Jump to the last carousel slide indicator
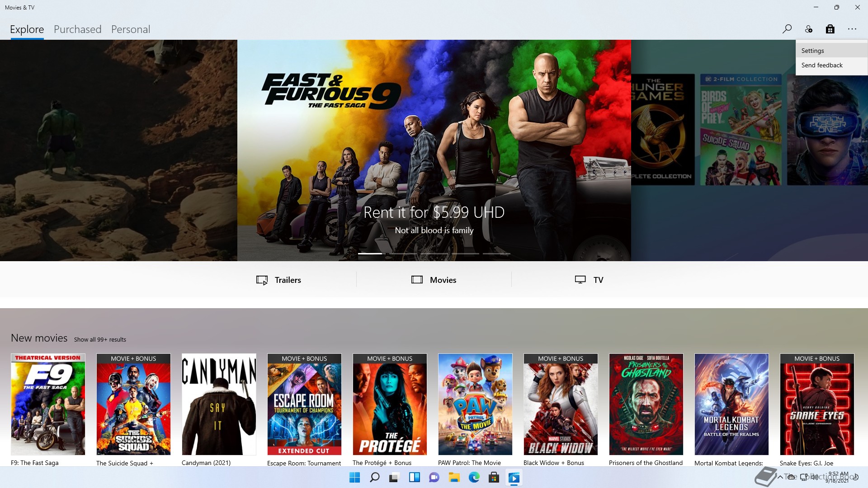Screen dimensions: 868x488 496,253
